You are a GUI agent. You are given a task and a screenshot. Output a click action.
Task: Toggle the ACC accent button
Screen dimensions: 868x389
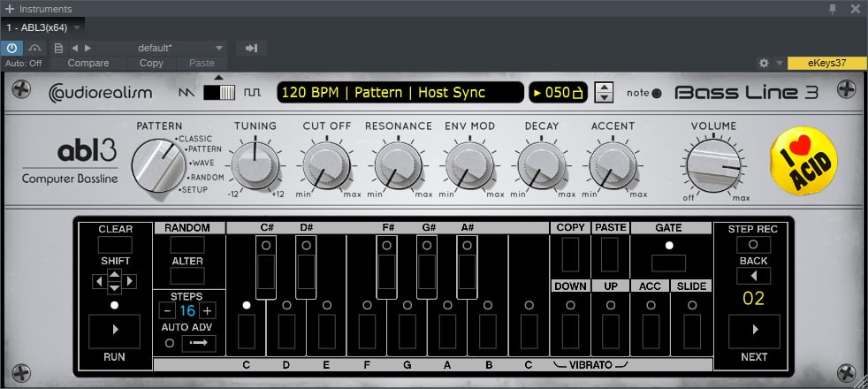pyautogui.click(x=651, y=331)
